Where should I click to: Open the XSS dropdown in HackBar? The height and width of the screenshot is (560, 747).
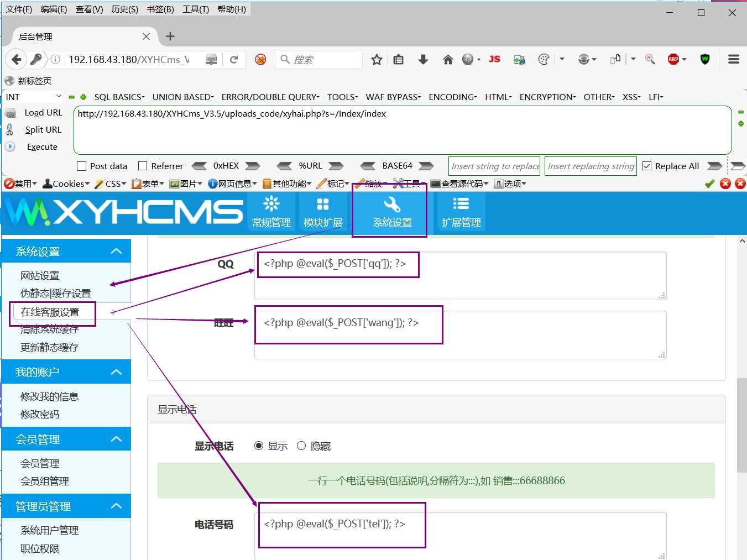[x=631, y=97]
